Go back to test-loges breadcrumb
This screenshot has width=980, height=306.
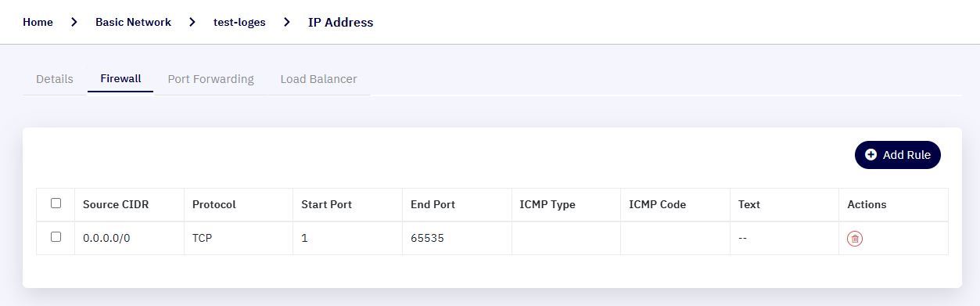[x=239, y=22]
